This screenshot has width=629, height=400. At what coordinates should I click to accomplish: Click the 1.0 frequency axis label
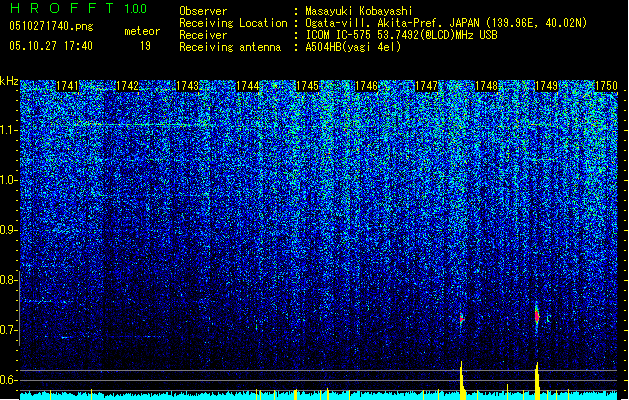(9, 181)
